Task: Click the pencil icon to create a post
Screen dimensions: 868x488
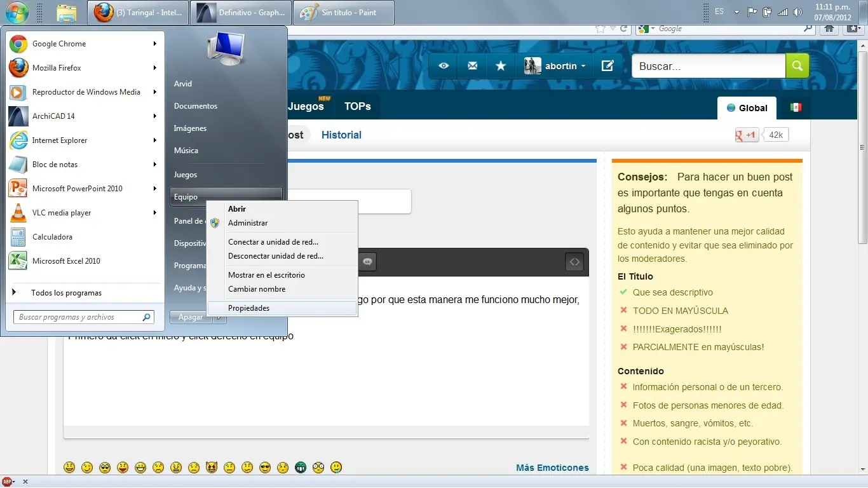Action: [x=607, y=65]
